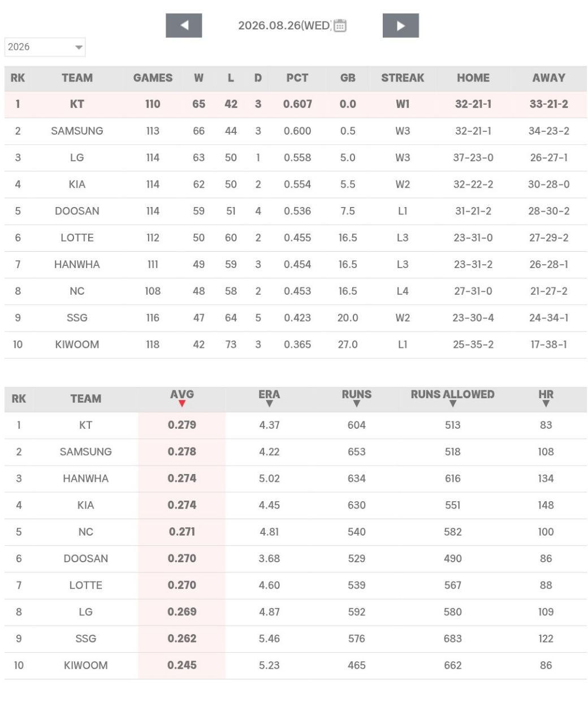Go to the previous date with left arrow
The image size is (588, 724).
(x=184, y=25)
